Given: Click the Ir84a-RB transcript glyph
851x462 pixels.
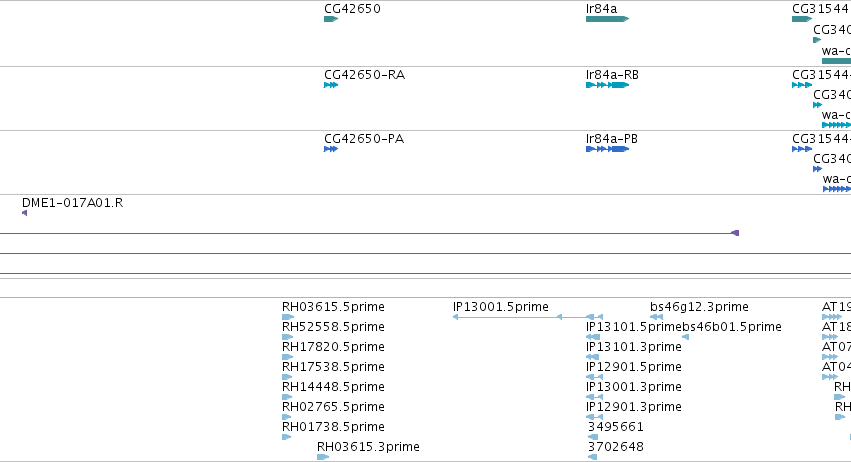Looking at the screenshot, I should (x=607, y=85).
